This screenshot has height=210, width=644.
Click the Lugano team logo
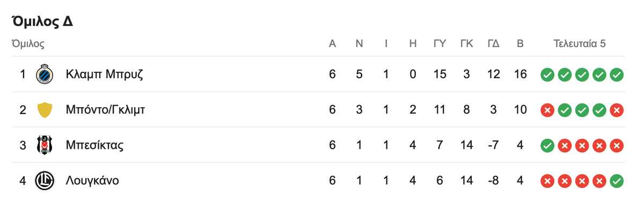(45, 181)
